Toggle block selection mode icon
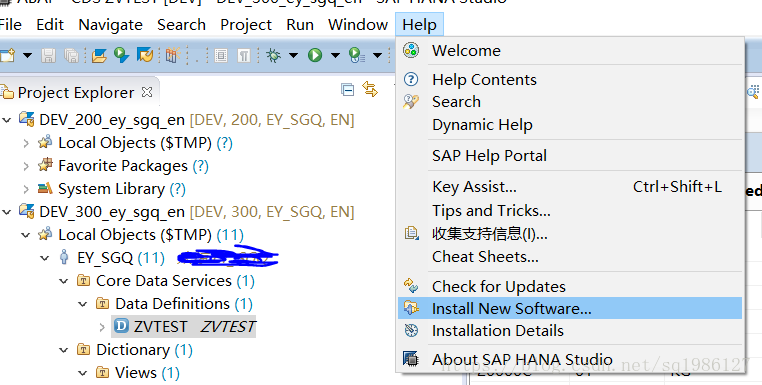The height and width of the screenshot is (385, 762). pos(221,56)
